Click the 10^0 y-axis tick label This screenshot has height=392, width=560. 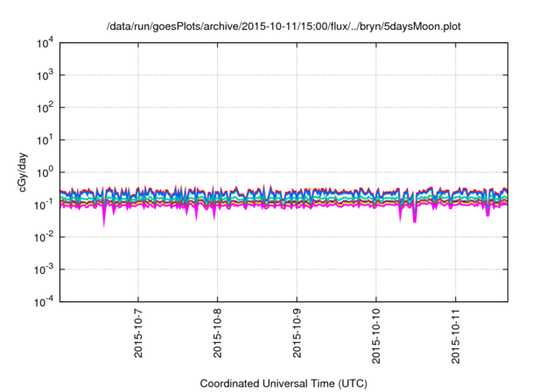coord(43,172)
